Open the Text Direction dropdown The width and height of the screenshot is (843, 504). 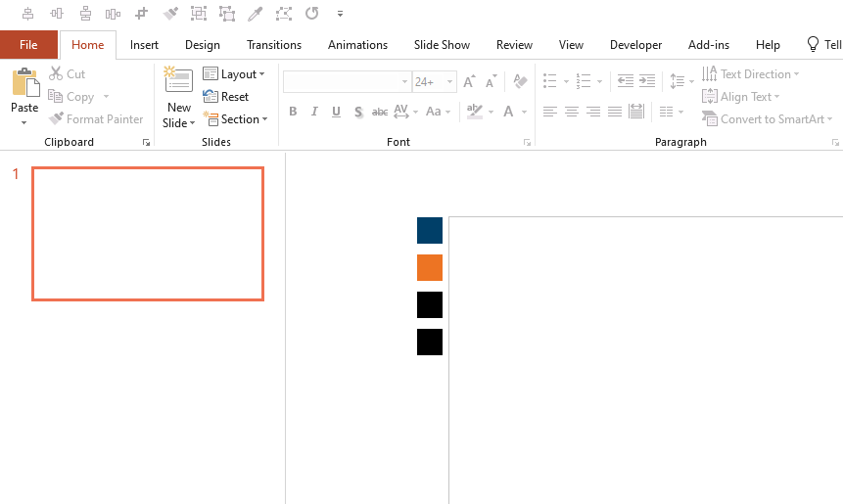click(751, 74)
